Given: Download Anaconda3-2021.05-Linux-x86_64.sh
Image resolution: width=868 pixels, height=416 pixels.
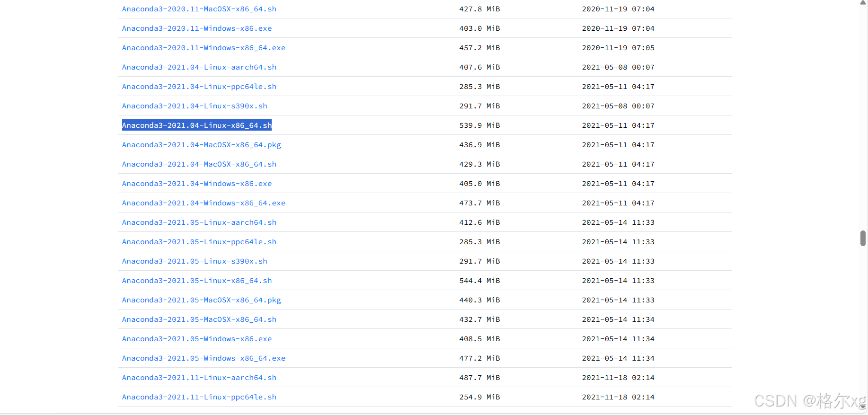Looking at the screenshot, I should point(197,281).
